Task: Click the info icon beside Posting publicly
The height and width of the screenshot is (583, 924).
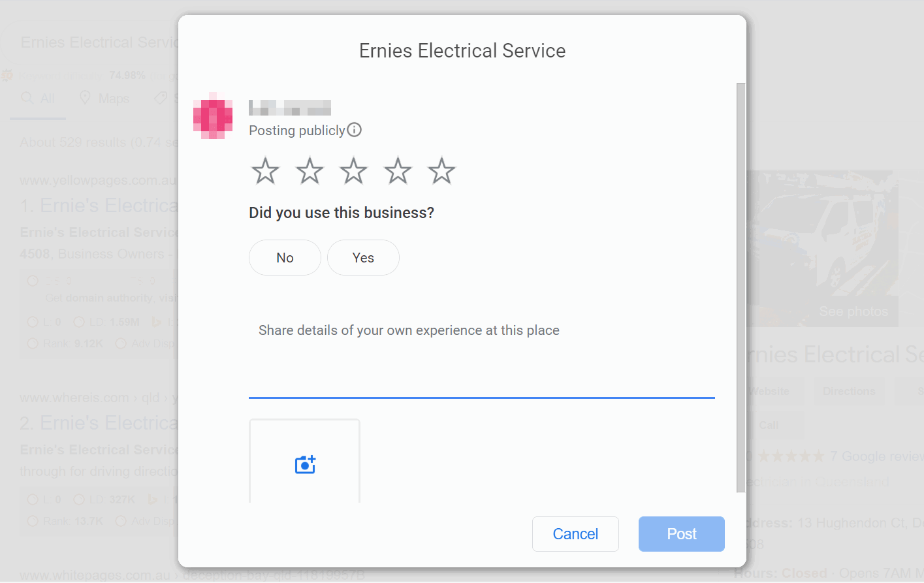Action: click(354, 130)
